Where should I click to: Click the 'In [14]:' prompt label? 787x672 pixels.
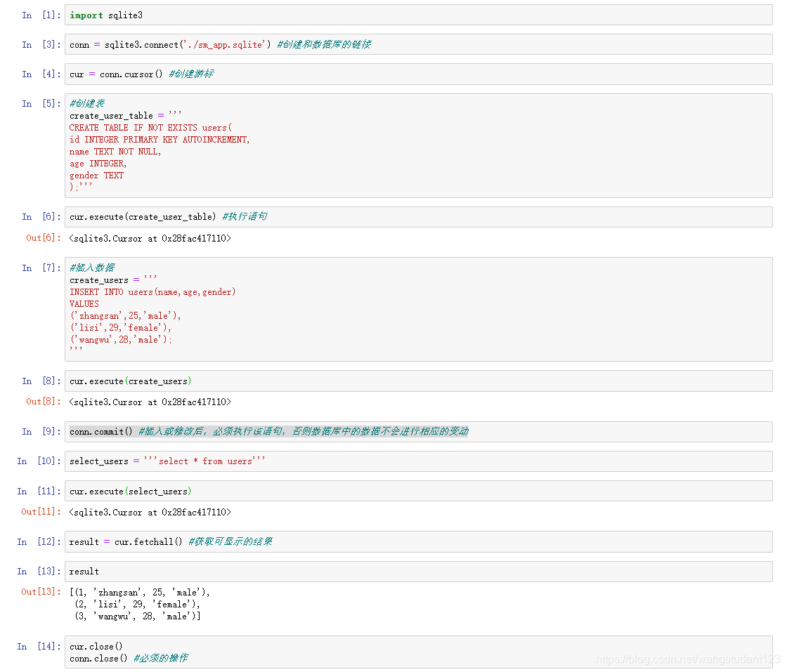pyautogui.click(x=39, y=647)
